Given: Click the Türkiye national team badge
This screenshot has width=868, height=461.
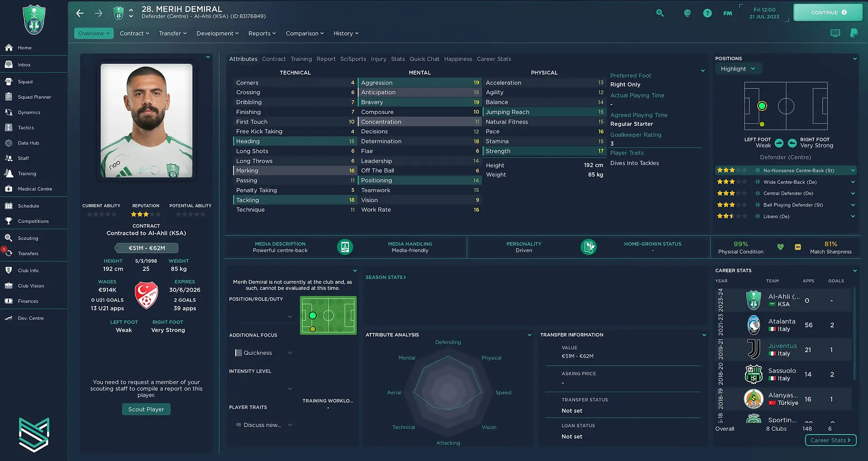Looking at the screenshot, I should 147,295.
